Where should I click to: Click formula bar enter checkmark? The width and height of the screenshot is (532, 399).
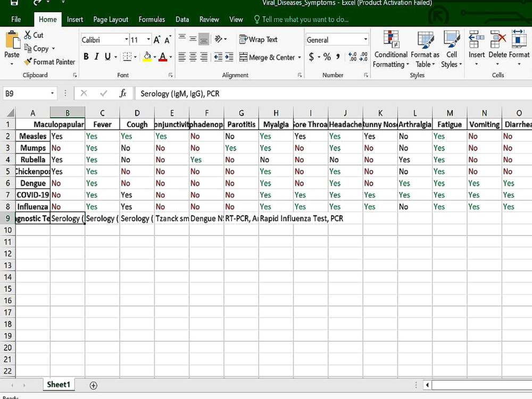pos(104,93)
